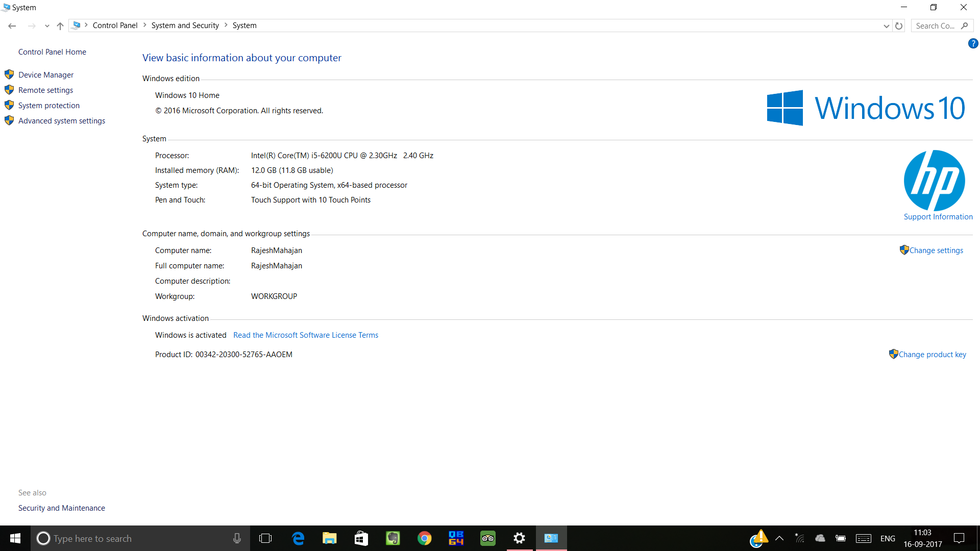This screenshot has height=551, width=980.
Task: Open HP Support Information link
Action: coord(938,217)
